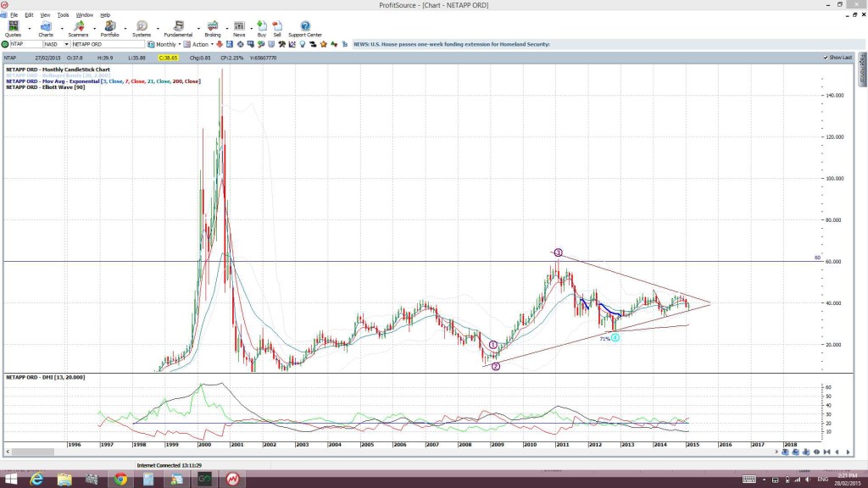
Task: Click the first blue icon in bottom-right chart controls
Action: [785, 452]
